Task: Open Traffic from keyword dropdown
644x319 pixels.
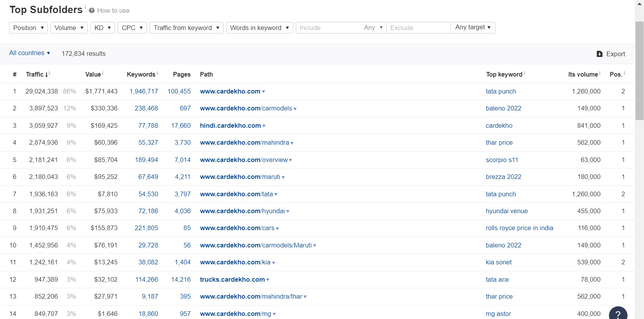Action: tap(187, 28)
